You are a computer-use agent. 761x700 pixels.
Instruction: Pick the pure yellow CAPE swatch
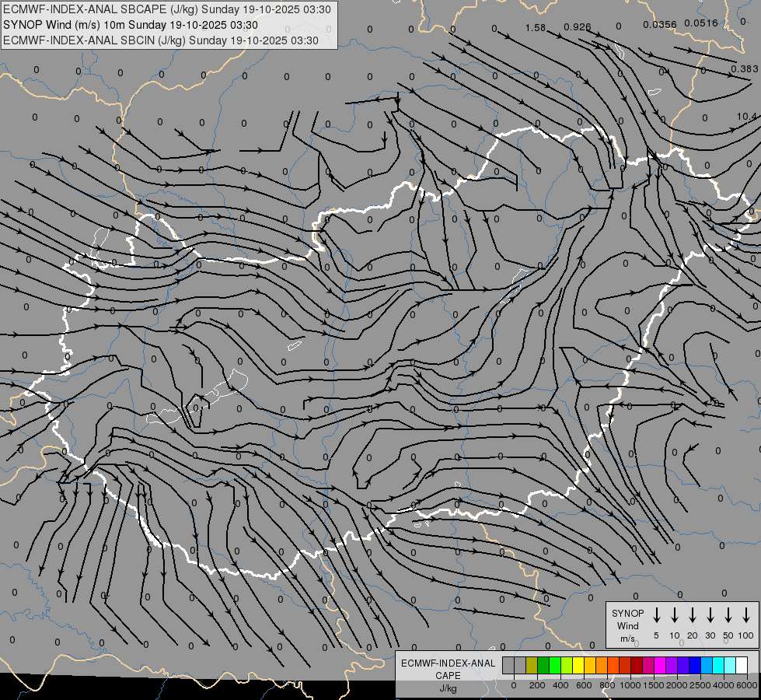tap(578, 665)
